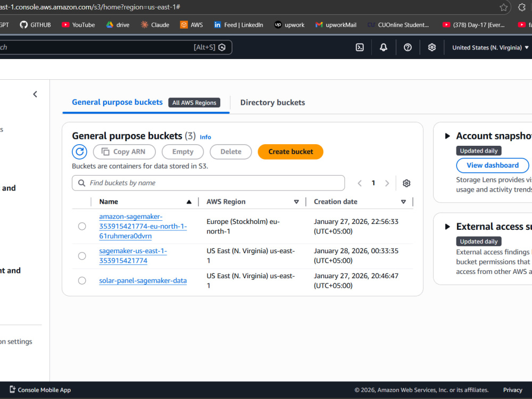Open AWS bookmark

pyautogui.click(x=192, y=25)
